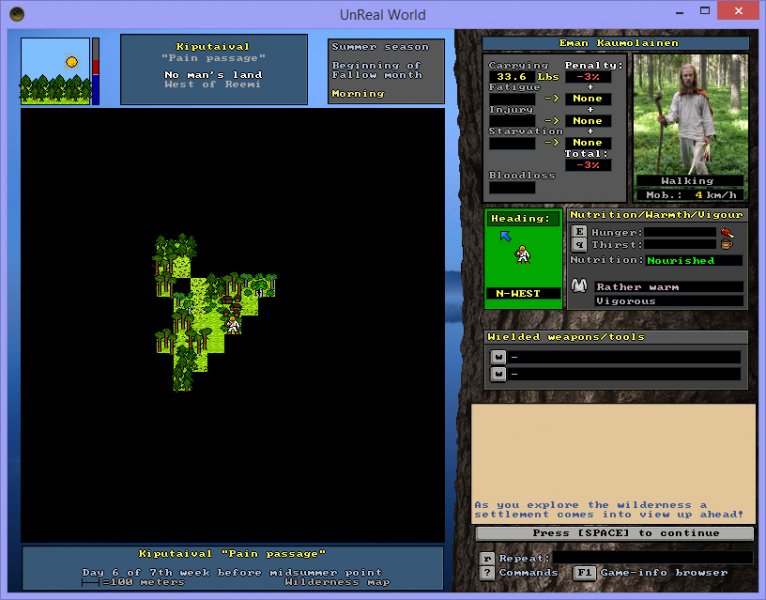This screenshot has height=600, width=766.
Task: Click 'No man's land' region text
Action: [213, 75]
